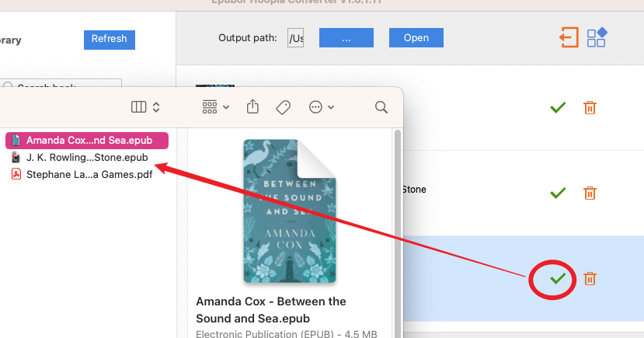Click the Between the Sound and Sea cover preview

coord(290,211)
